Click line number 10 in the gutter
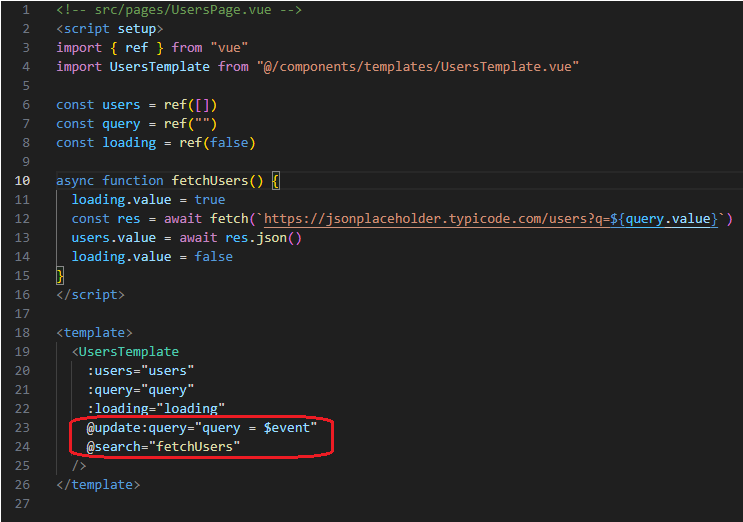Viewport: 743px width, 522px height. pos(22,181)
